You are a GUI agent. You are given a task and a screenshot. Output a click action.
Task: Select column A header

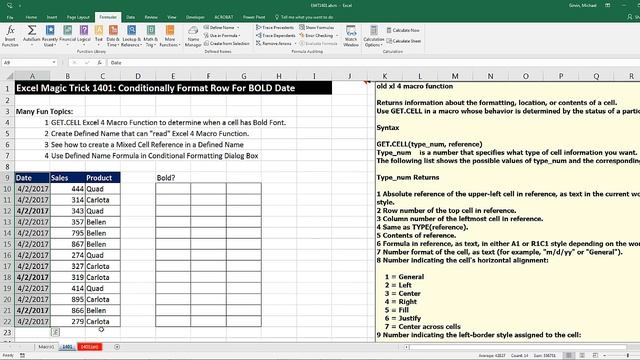(x=32, y=76)
